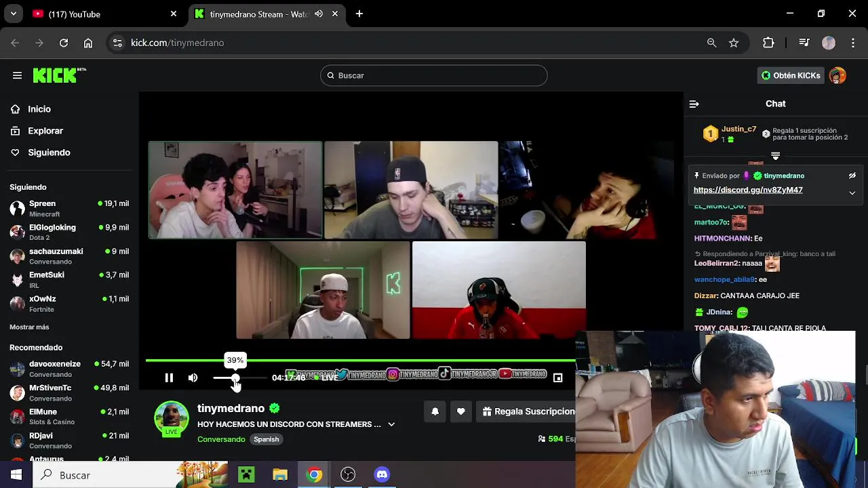Open a new browser tab
868x488 pixels.
[359, 14]
